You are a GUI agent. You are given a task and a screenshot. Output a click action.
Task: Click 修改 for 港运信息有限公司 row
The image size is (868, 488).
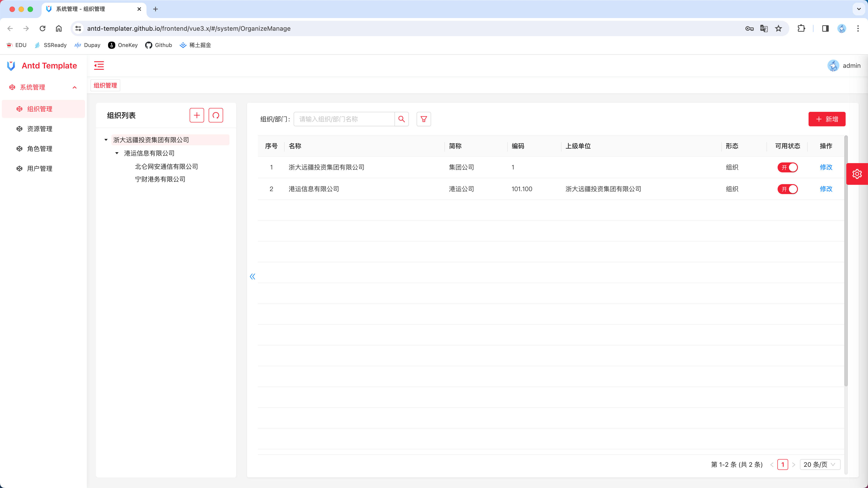(x=826, y=189)
